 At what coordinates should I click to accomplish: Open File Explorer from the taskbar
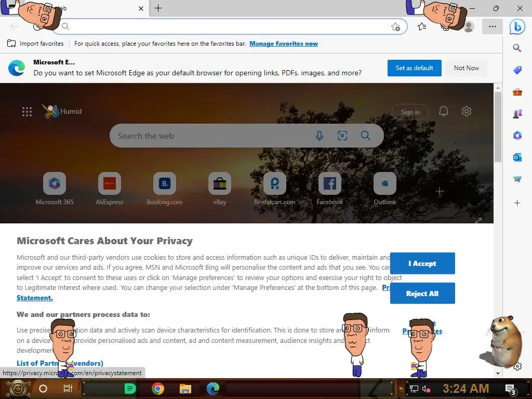click(x=185, y=389)
